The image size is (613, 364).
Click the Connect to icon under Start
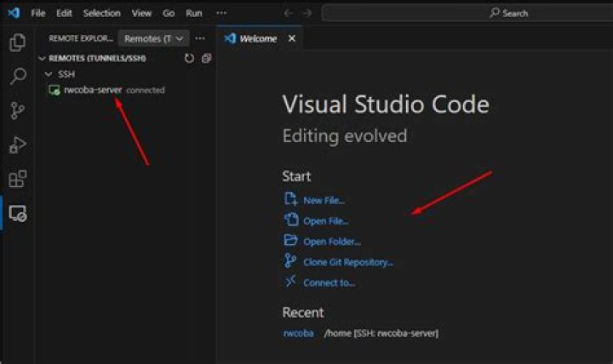point(290,281)
